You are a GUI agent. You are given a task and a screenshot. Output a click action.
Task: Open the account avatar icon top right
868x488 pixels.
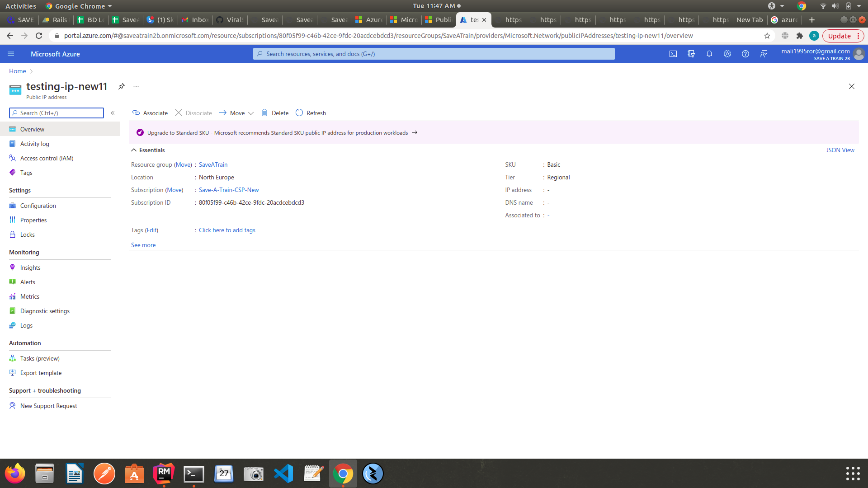tap(859, 54)
